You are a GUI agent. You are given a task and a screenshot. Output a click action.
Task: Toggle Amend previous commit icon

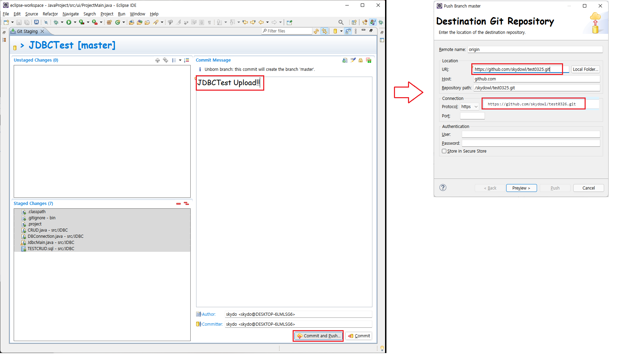pyautogui.click(x=345, y=60)
